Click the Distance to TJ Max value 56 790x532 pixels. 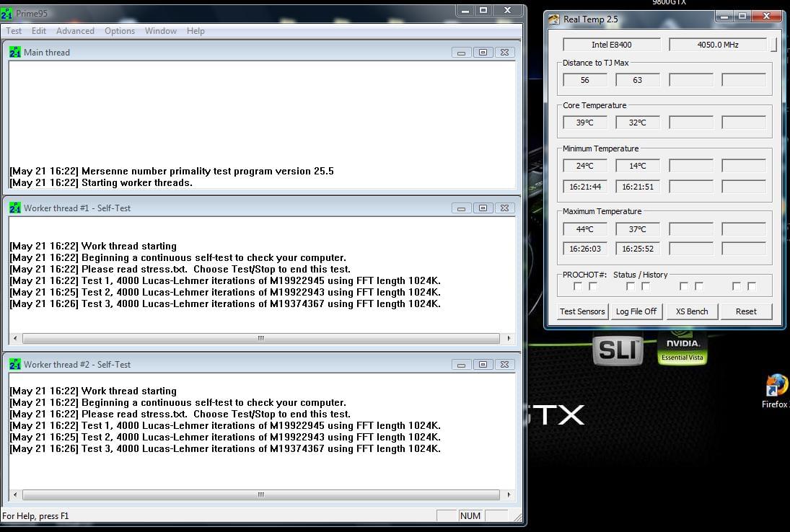tap(585, 80)
